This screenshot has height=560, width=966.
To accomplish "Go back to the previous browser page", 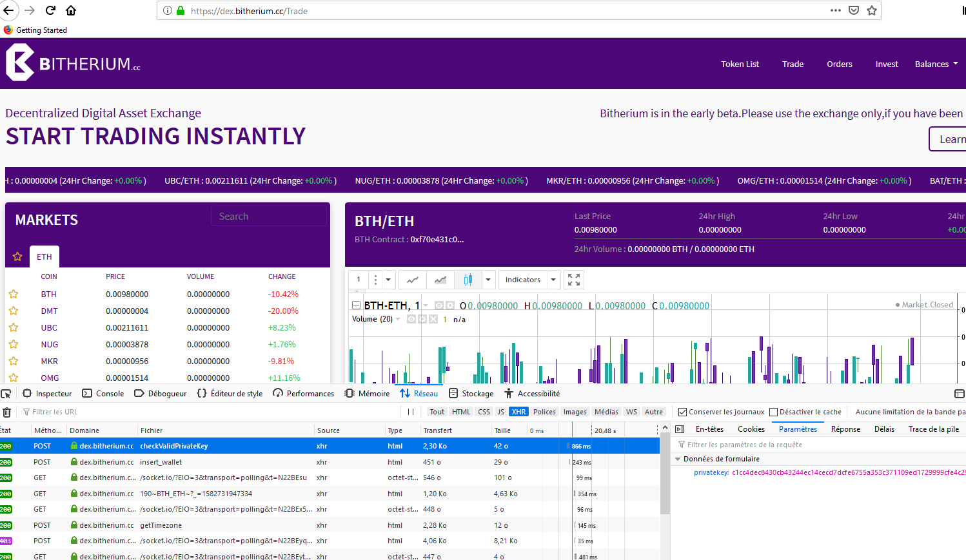I will [8, 10].
